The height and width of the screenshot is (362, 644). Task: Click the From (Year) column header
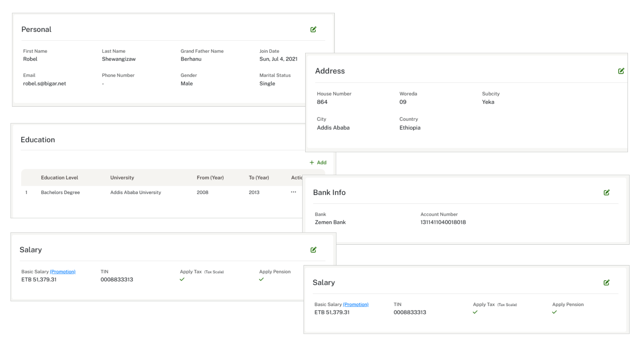[210, 178]
